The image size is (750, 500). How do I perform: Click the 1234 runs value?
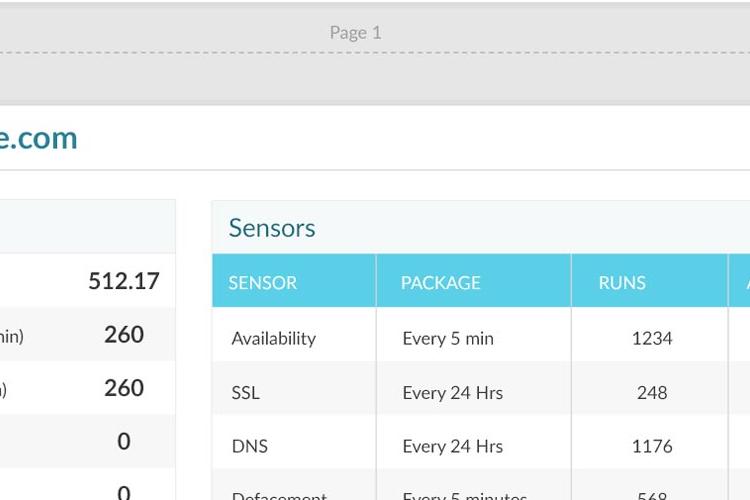tap(652, 339)
